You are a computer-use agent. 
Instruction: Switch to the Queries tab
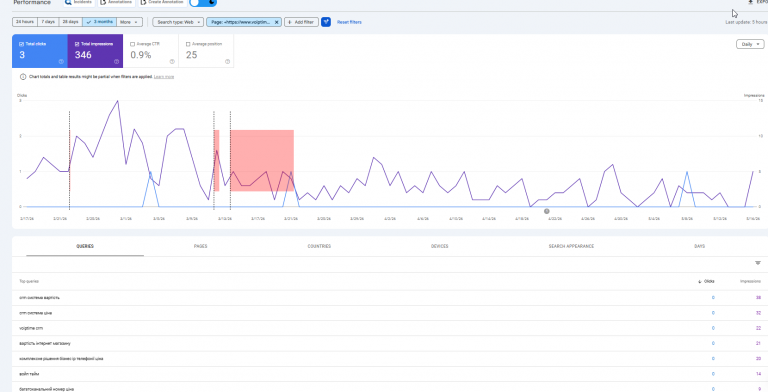85,246
